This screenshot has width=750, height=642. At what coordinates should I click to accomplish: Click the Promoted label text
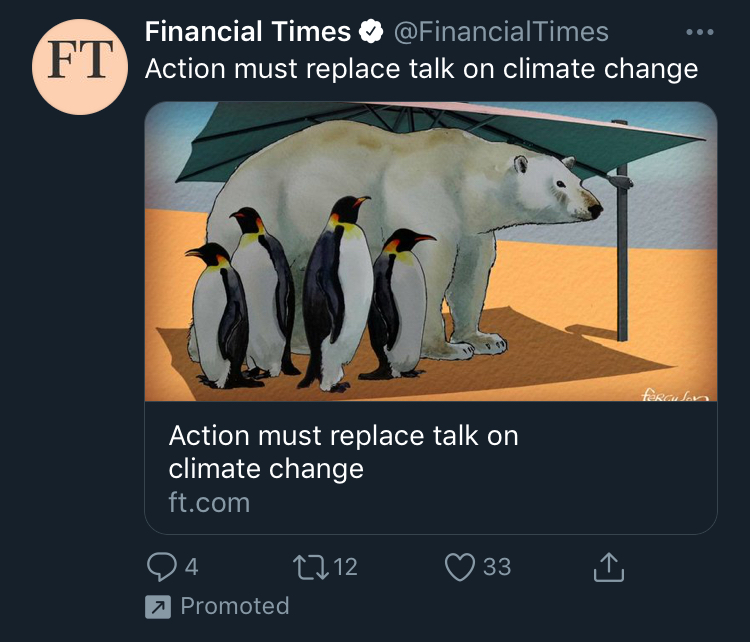pos(234,606)
